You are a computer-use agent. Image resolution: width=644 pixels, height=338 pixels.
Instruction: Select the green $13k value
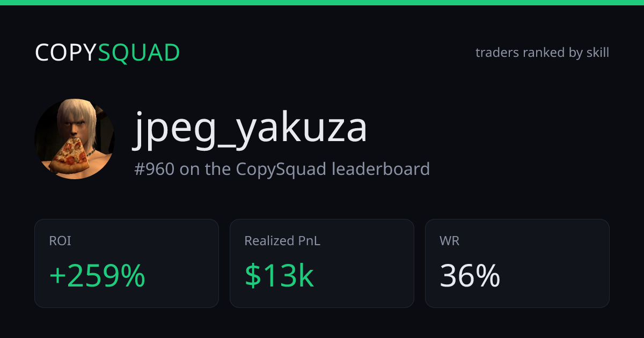[x=279, y=276]
